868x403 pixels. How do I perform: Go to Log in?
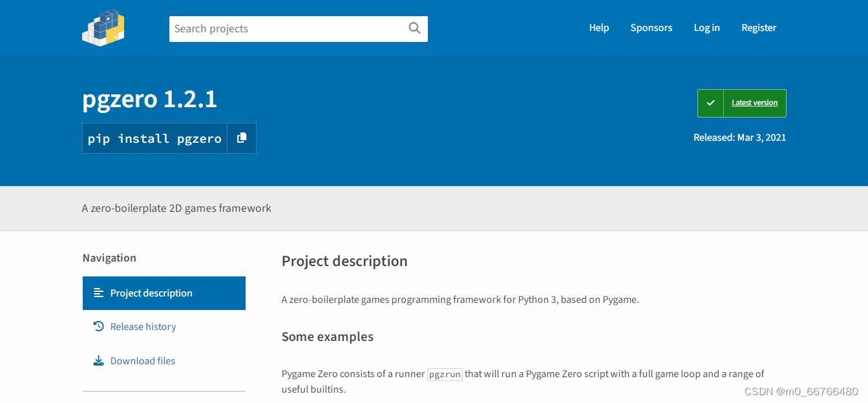point(706,28)
